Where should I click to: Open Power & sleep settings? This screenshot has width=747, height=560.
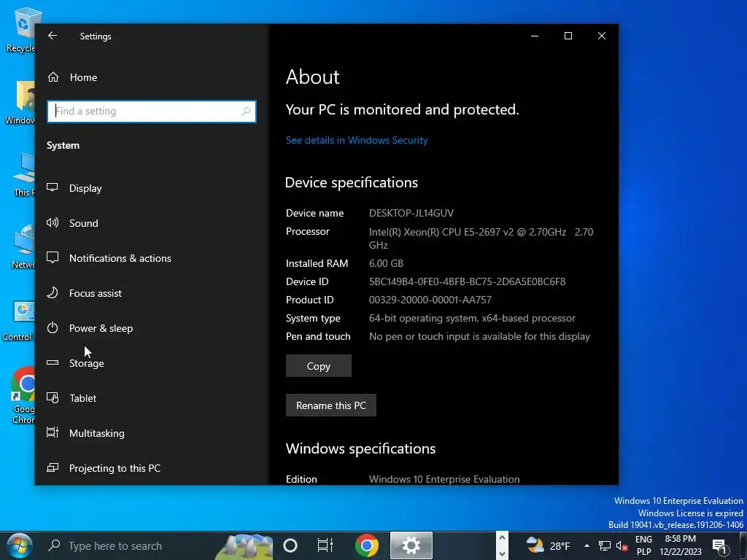coord(151,328)
